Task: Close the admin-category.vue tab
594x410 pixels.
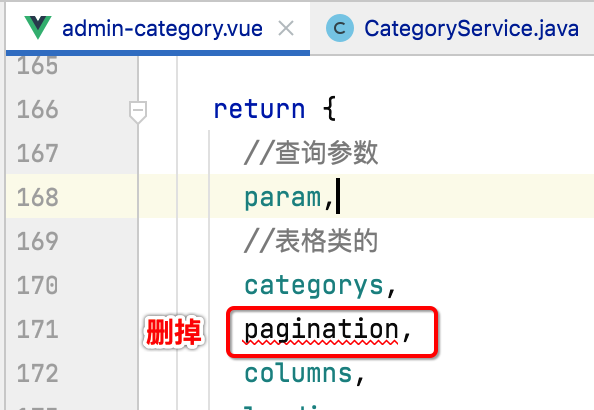Action: (x=286, y=28)
